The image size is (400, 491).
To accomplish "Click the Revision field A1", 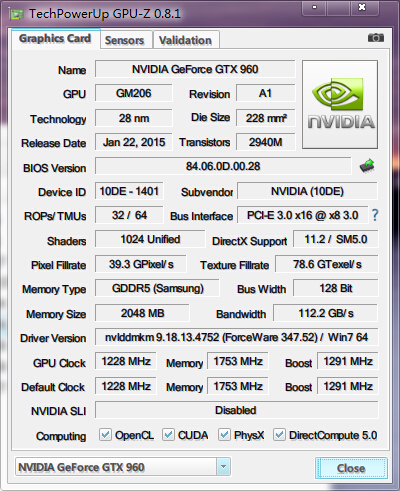I will click(266, 93).
